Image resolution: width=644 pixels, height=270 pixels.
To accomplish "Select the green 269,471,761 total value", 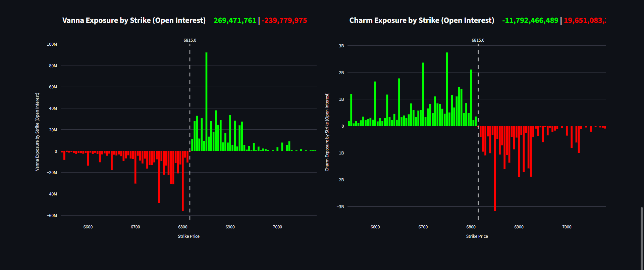I will click(235, 20).
